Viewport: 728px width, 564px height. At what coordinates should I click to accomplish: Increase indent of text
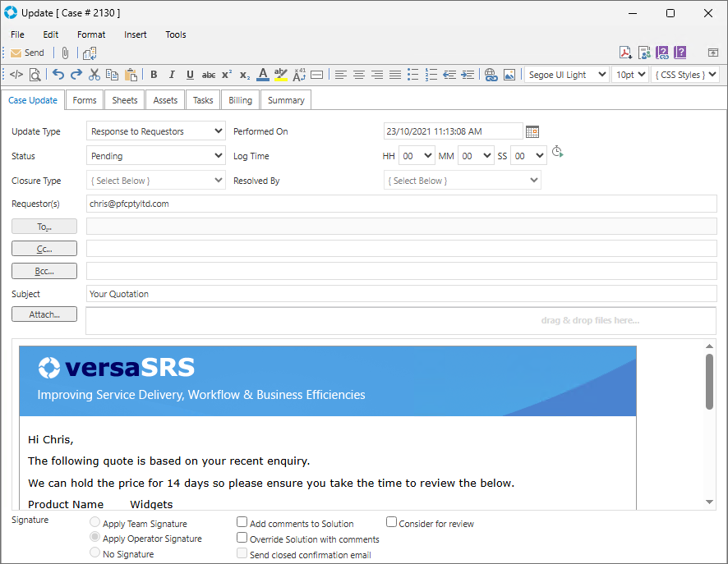[x=468, y=74]
